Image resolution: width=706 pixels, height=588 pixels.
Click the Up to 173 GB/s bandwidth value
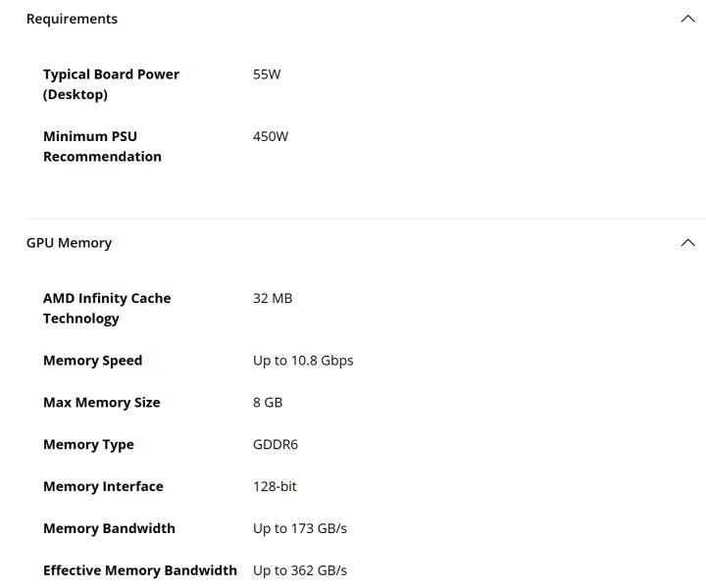[300, 528]
